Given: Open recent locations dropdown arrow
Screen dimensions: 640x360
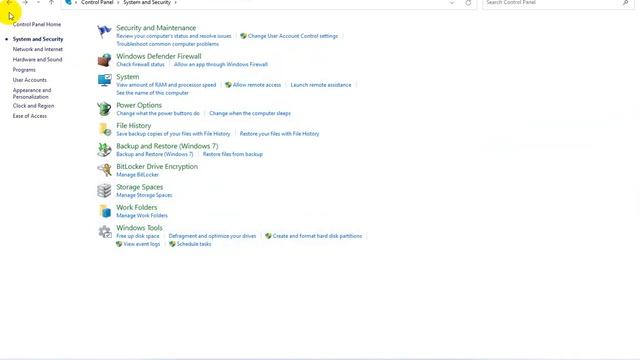Looking at the screenshot, I should click(x=38, y=2).
